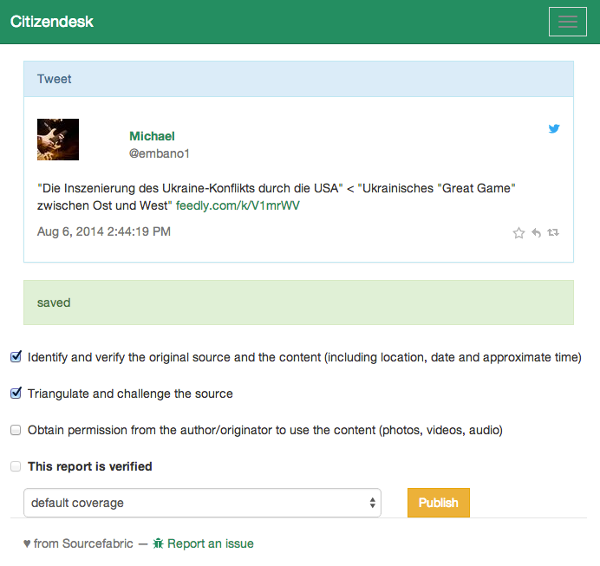Open Michael's profile name link
Viewport: 600px width, 566px height.
click(152, 136)
